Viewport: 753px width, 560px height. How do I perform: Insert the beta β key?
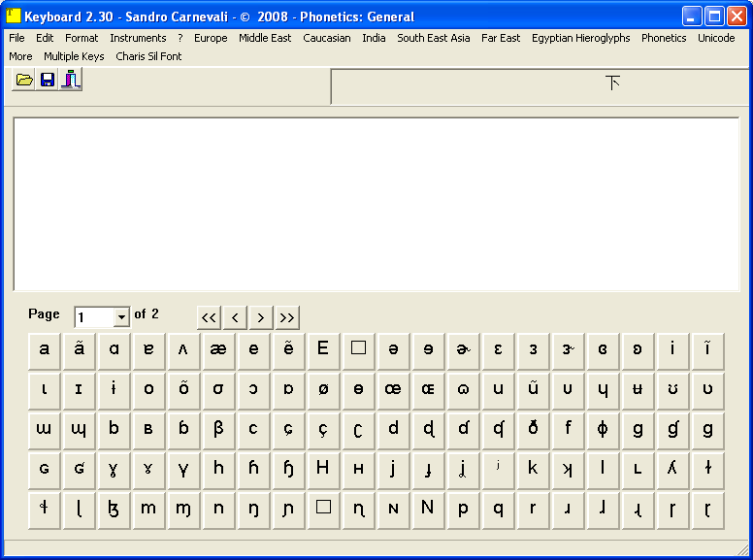click(x=218, y=431)
